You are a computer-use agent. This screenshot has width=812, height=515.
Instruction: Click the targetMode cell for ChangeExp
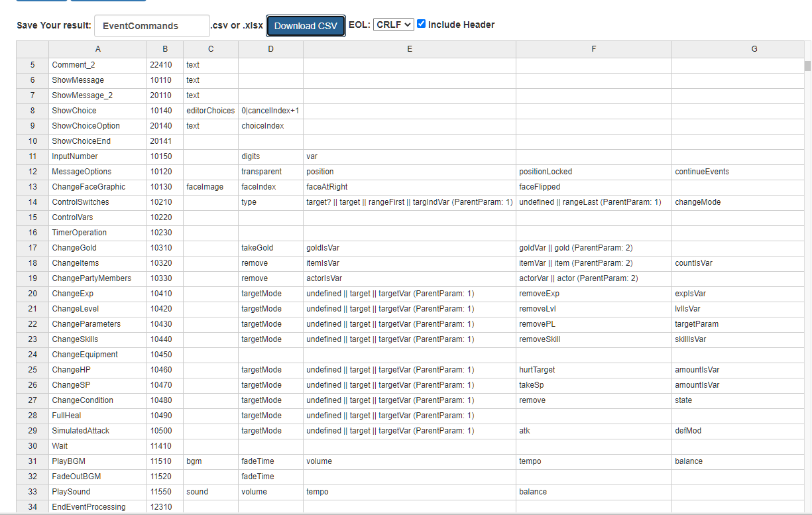[270, 293]
